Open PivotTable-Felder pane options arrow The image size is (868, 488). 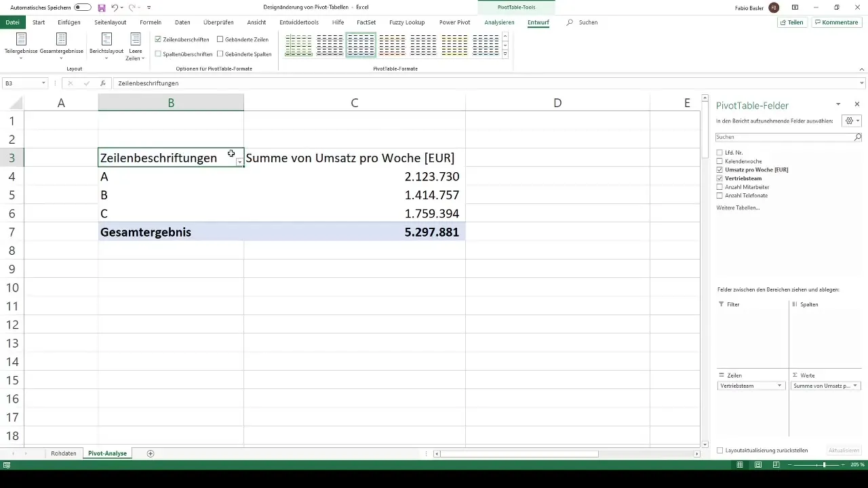pyautogui.click(x=839, y=104)
